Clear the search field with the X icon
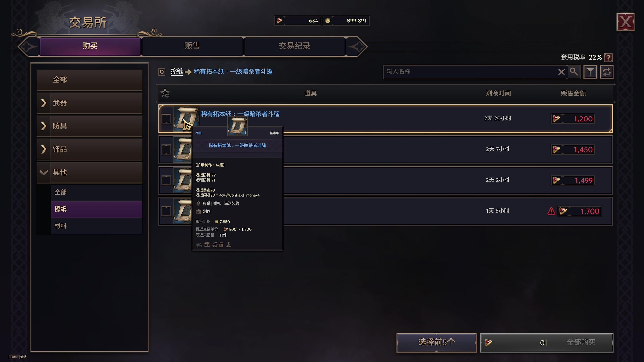 point(561,72)
